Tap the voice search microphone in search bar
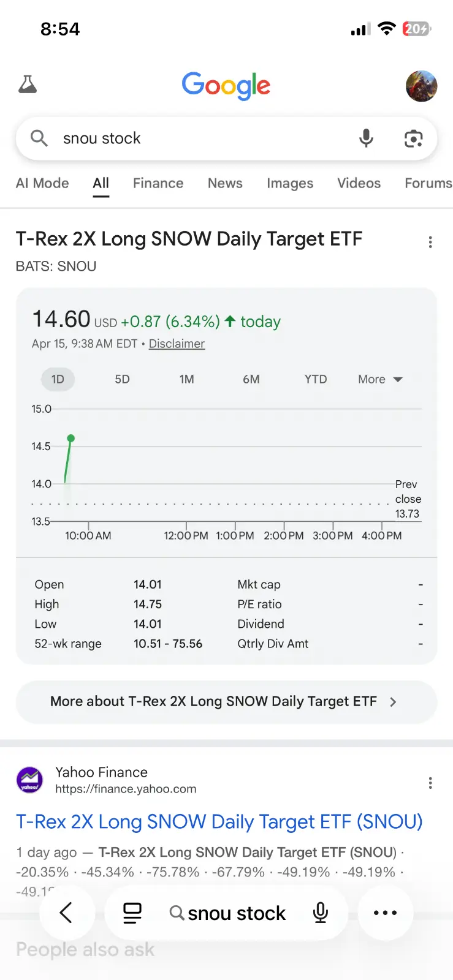This screenshot has height=980, width=453. click(x=366, y=138)
